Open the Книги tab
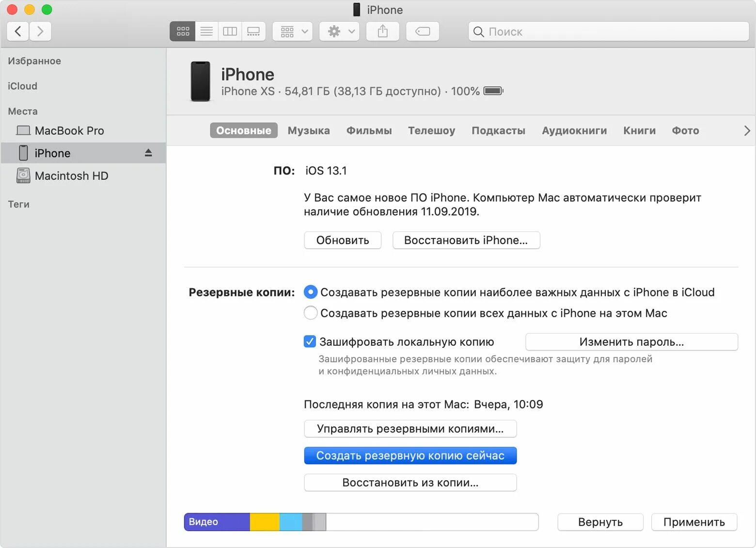 pyautogui.click(x=640, y=130)
